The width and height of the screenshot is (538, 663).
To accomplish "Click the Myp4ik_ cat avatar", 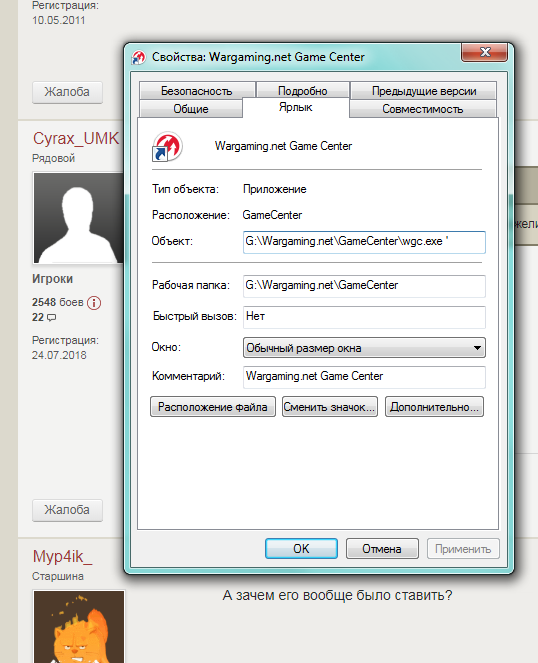I will point(79,627).
